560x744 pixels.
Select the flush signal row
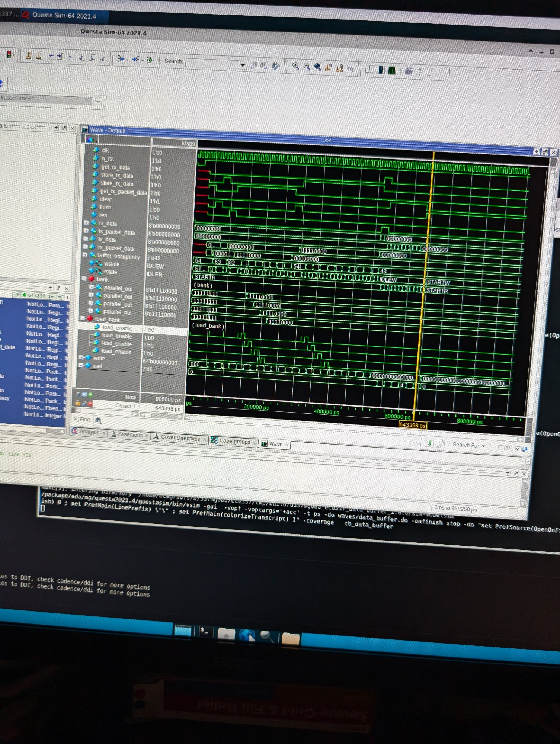click(105, 207)
